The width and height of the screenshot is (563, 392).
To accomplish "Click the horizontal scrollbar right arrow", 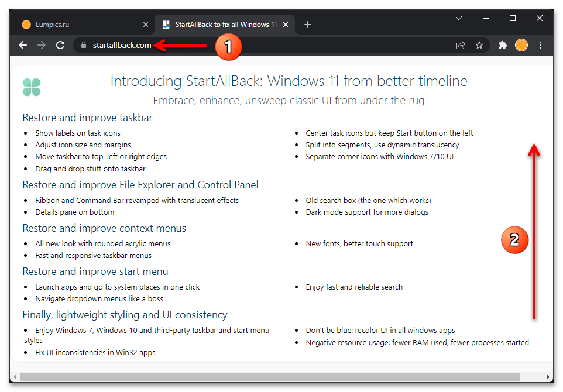I will [x=548, y=377].
